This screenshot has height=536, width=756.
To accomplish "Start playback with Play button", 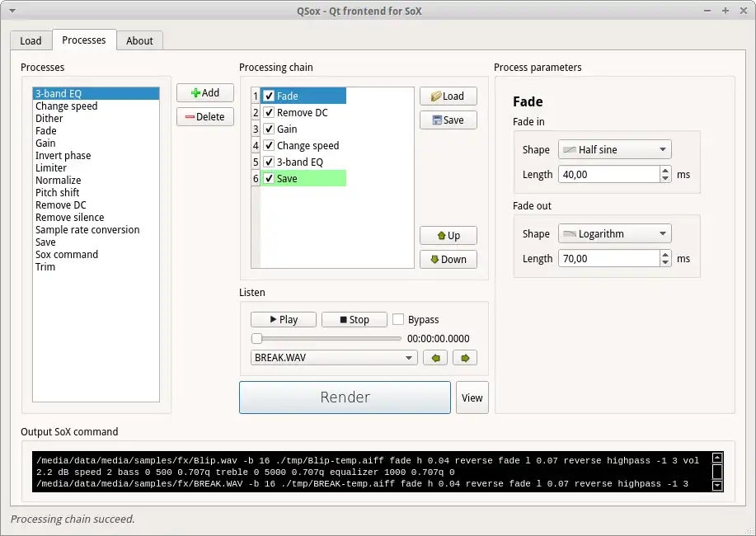I will point(284,319).
